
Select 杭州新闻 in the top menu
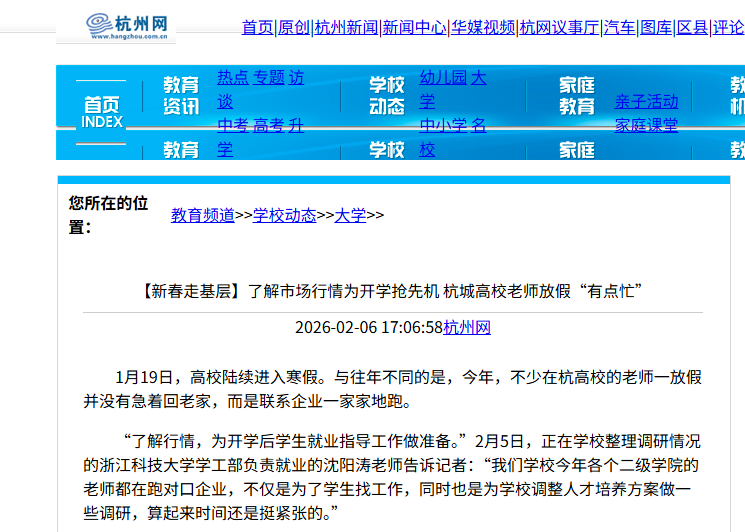click(346, 27)
